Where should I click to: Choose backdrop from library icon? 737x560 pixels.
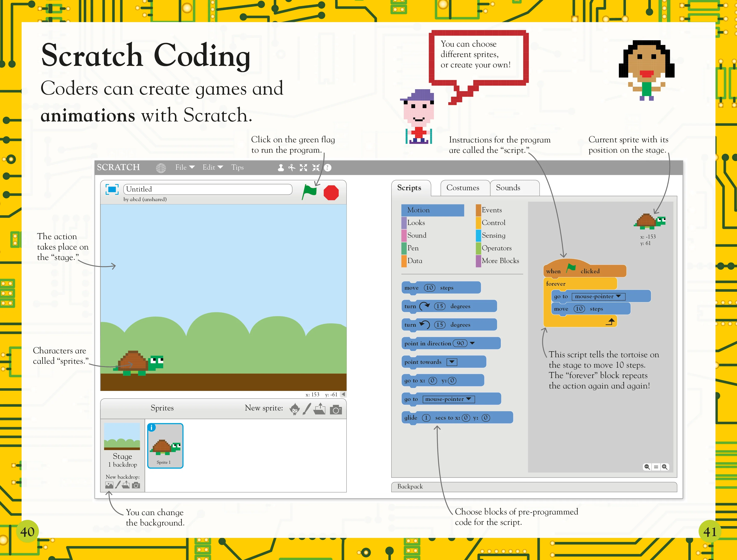pyautogui.click(x=109, y=485)
